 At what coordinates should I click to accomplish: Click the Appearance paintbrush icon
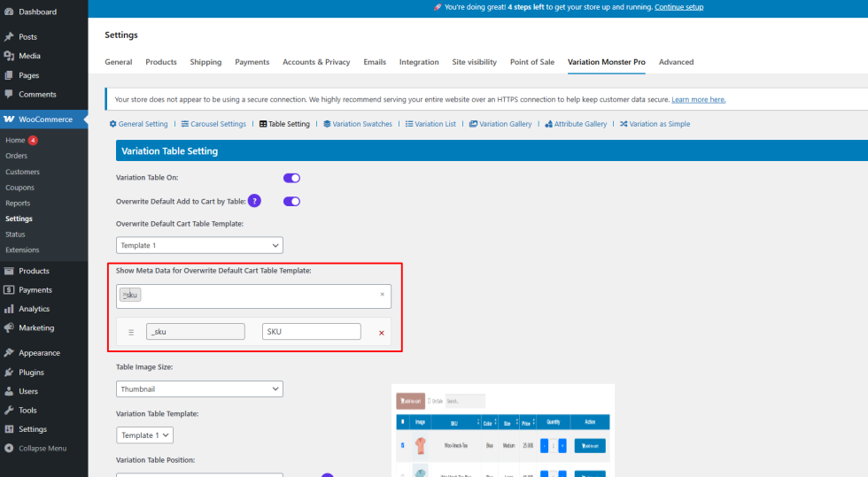pos(9,352)
